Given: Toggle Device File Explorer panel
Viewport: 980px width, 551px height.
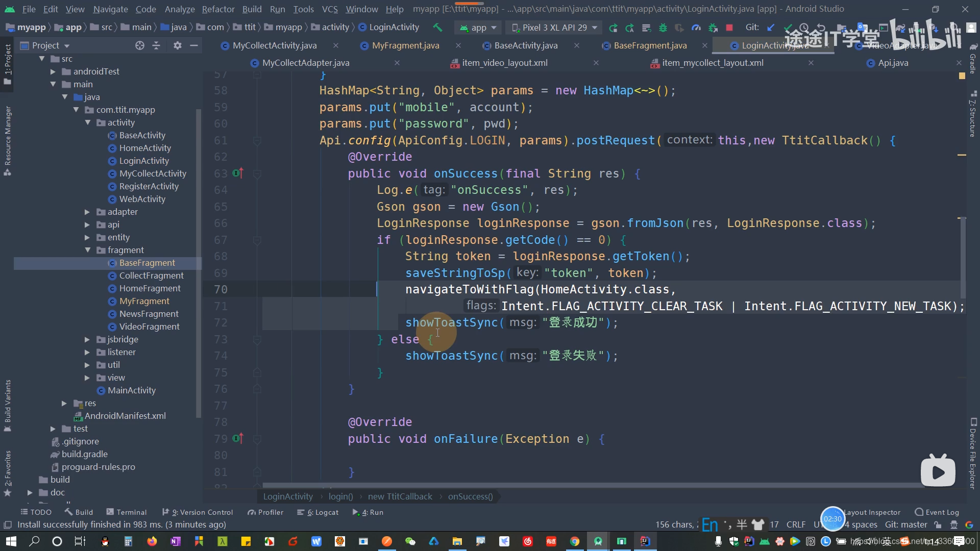Looking at the screenshot, I should pos(973,454).
